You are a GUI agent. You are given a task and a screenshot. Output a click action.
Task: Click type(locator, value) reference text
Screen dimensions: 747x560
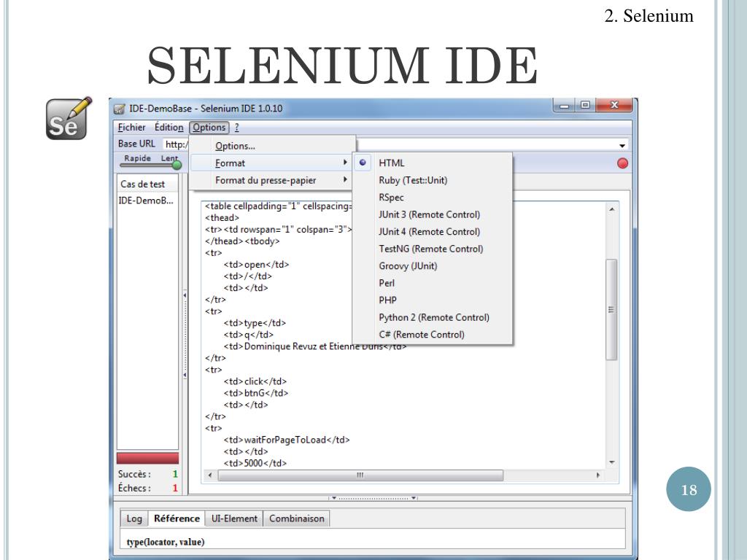(x=166, y=542)
